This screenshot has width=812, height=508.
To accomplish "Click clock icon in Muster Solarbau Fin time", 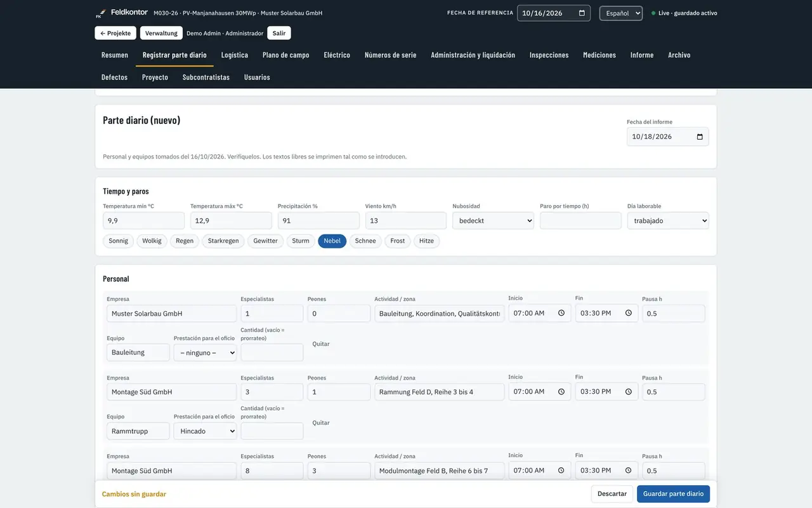I will coord(629,313).
